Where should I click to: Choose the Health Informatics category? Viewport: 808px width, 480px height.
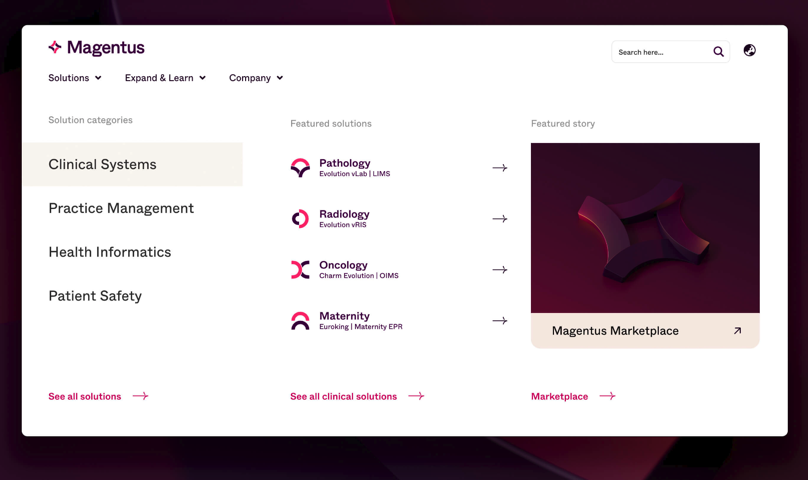click(110, 252)
